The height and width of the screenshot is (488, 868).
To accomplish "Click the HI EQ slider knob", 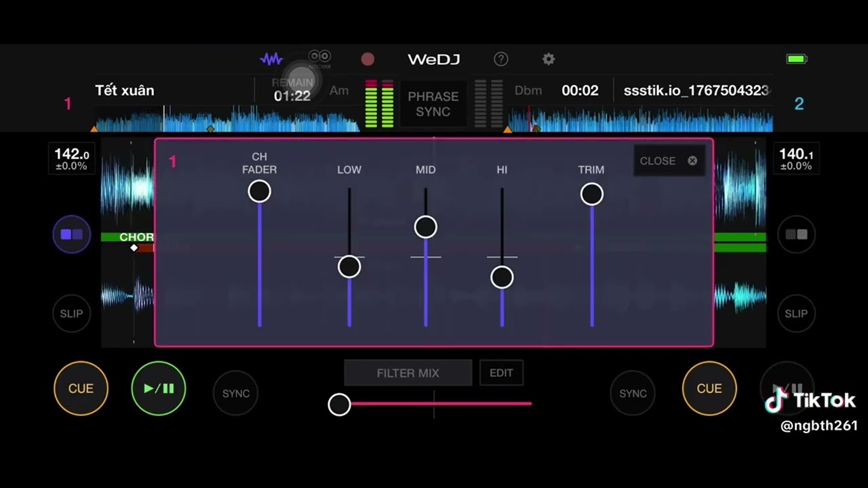I will point(502,277).
